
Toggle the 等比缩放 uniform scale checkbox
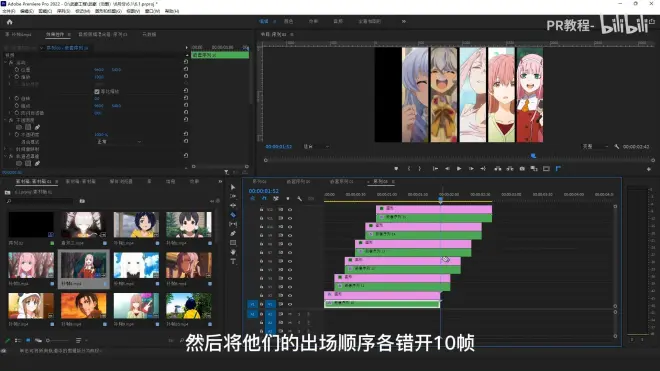(97, 91)
